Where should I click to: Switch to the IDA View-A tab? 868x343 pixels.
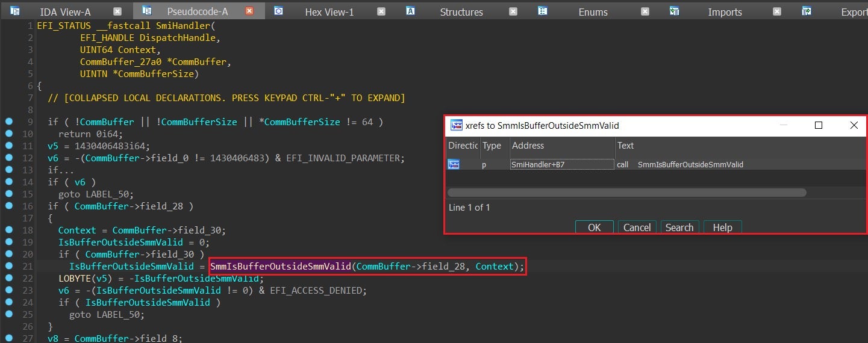coord(65,12)
